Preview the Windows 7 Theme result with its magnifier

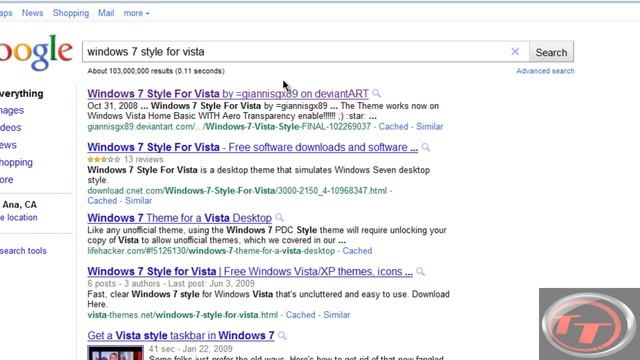click(x=279, y=218)
